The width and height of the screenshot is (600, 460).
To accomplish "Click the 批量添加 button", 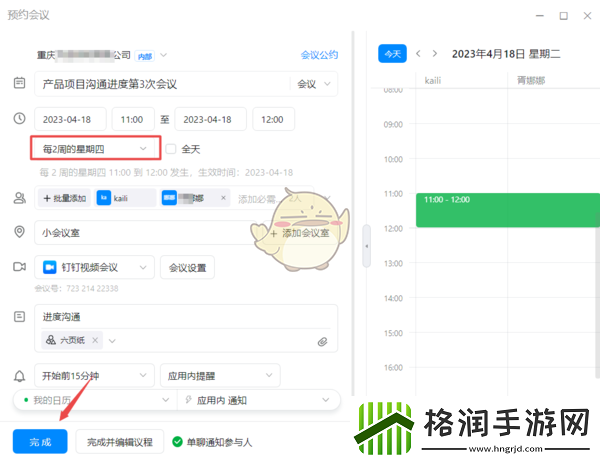I will tap(64, 198).
